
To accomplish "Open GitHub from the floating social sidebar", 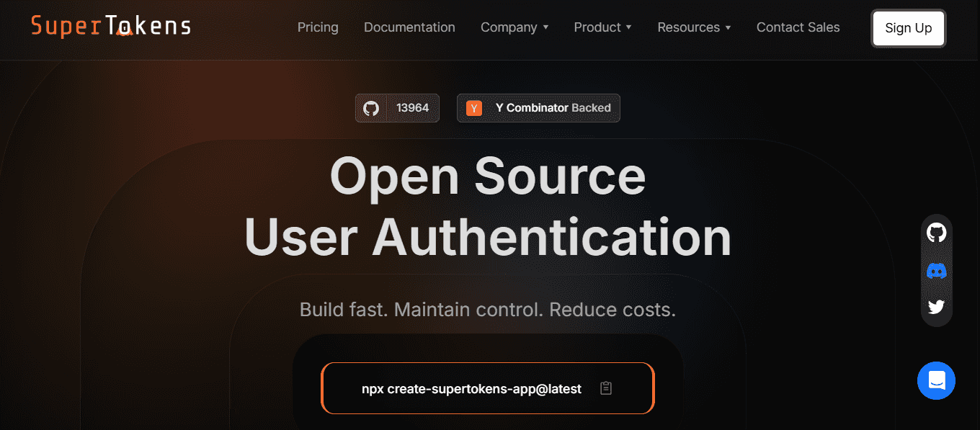I will pos(936,233).
